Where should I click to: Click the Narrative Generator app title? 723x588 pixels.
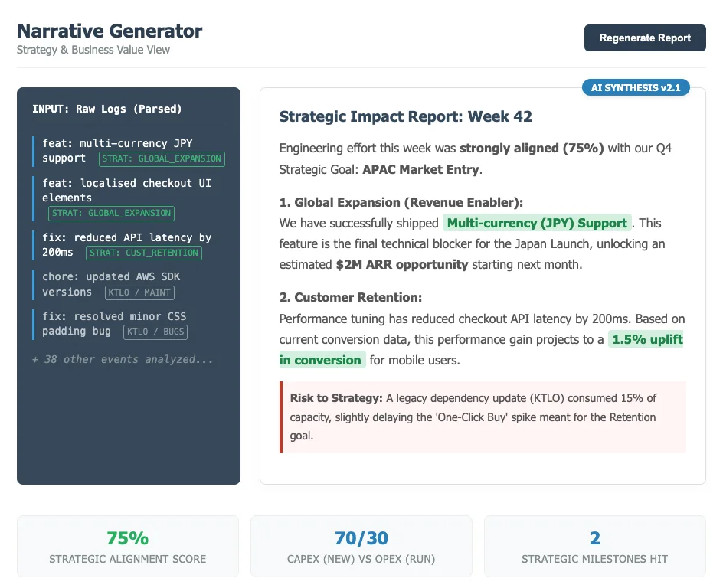(x=110, y=31)
